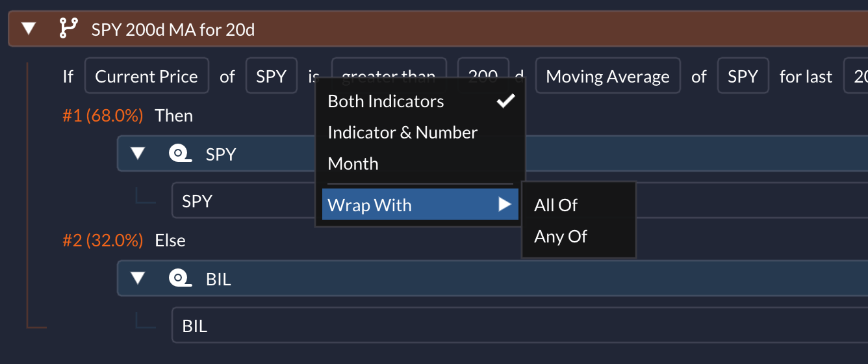Click the #1 (68.0%) branch label
Image resolution: width=868 pixels, height=364 pixels.
point(103,116)
